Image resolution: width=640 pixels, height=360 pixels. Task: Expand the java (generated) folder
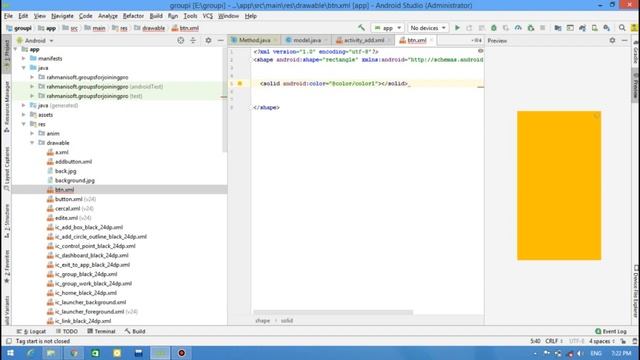coord(24,105)
